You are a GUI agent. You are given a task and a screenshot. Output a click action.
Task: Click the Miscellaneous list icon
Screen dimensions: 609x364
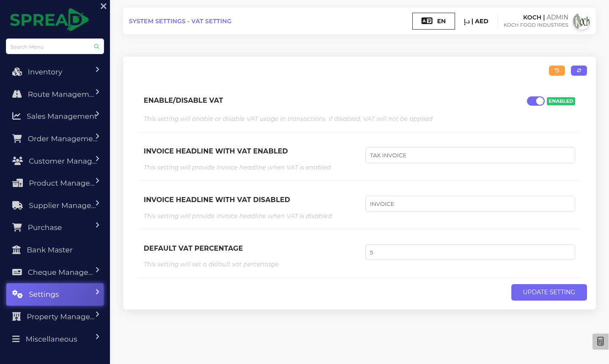click(x=16, y=339)
